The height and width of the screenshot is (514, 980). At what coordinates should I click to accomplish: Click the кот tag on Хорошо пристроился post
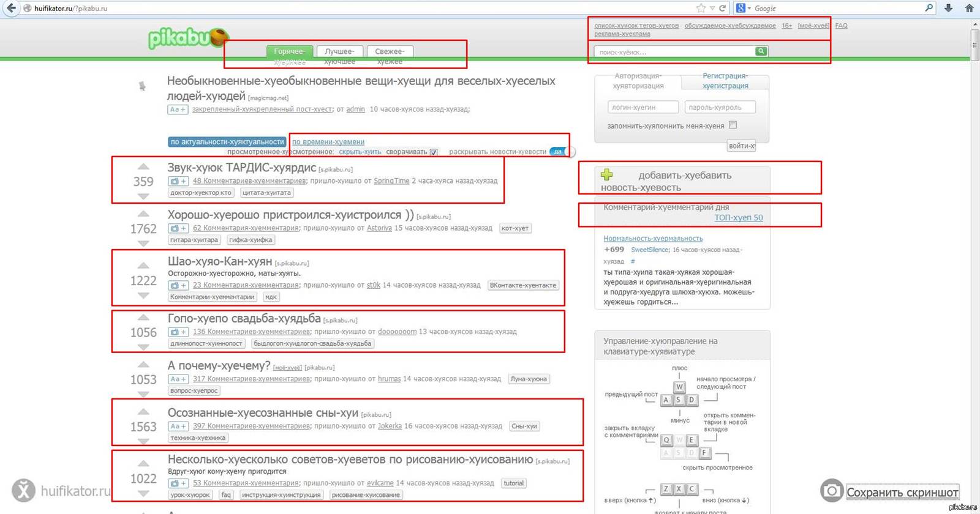coord(516,228)
